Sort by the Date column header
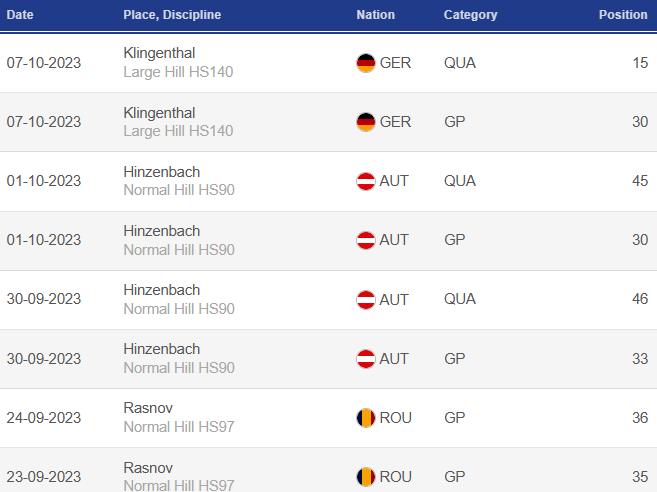Screen dimensions: 657x492 (20, 15)
